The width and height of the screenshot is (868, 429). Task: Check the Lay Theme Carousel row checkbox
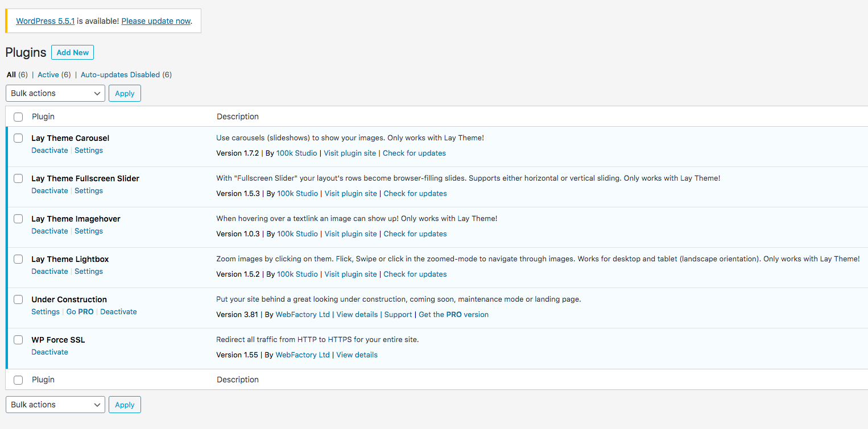18,138
